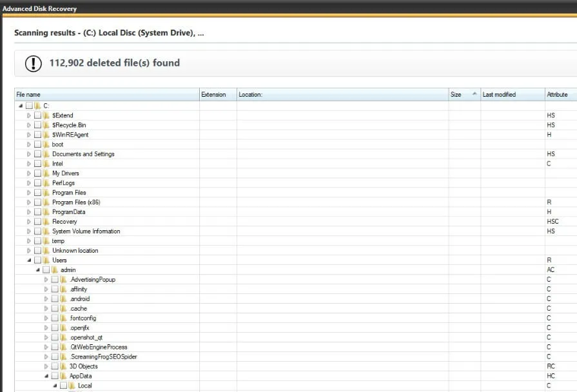Click the exclamation warning icon
The image size is (577, 392).
pyautogui.click(x=33, y=63)
